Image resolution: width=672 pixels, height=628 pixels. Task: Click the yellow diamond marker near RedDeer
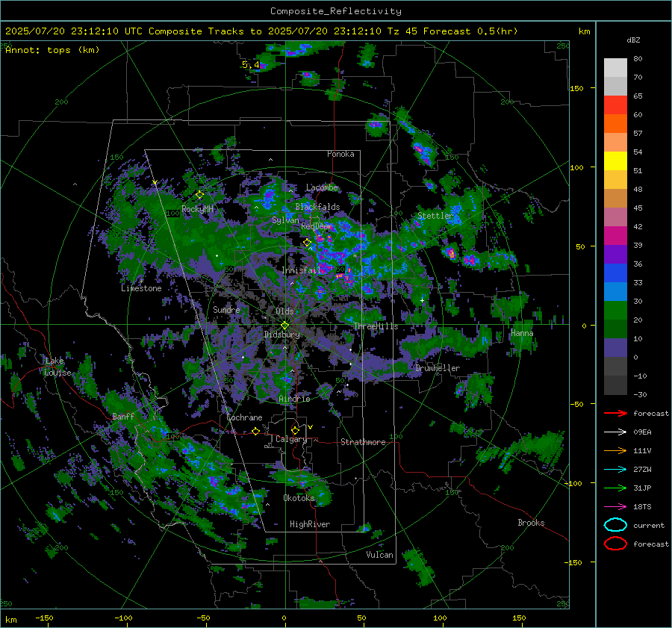click(307, 243)
